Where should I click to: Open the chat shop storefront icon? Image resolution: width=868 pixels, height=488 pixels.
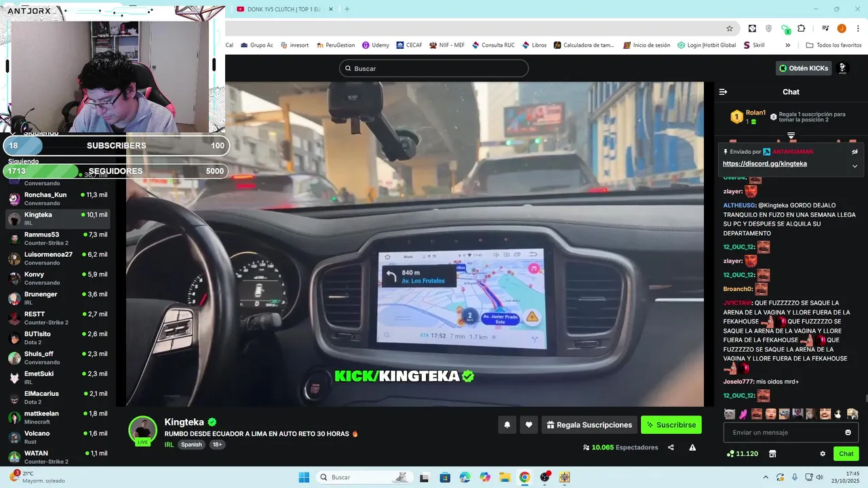point(772,453)
